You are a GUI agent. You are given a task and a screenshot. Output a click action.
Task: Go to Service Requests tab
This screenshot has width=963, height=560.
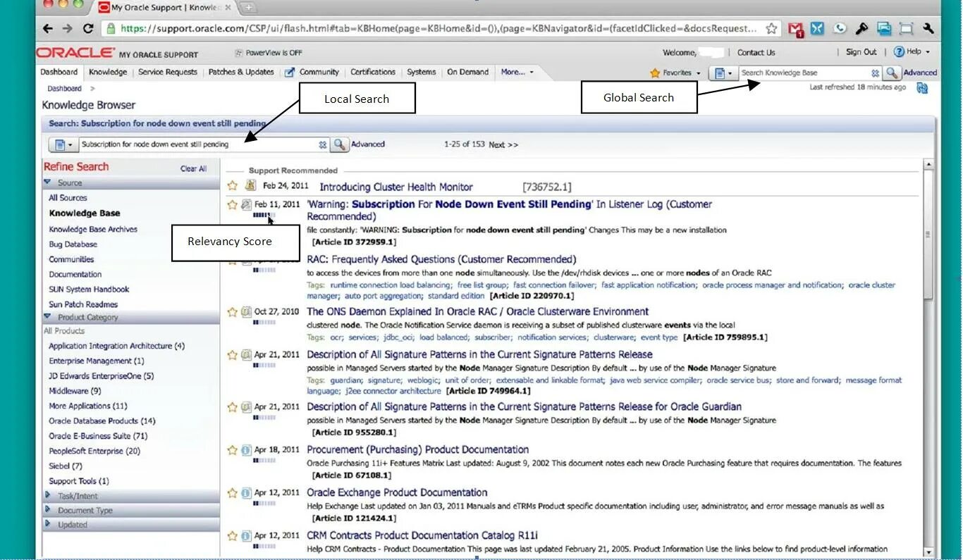click(168, 72)
